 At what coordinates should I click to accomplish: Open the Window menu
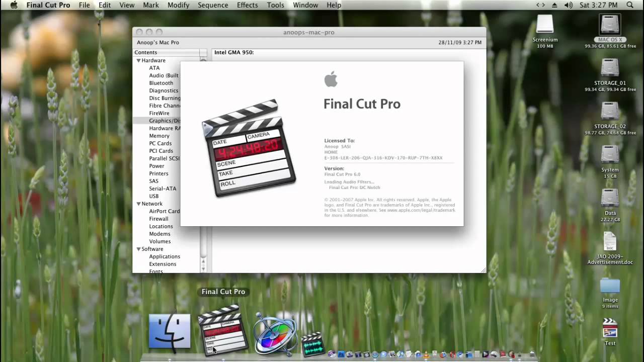(305, 5)
